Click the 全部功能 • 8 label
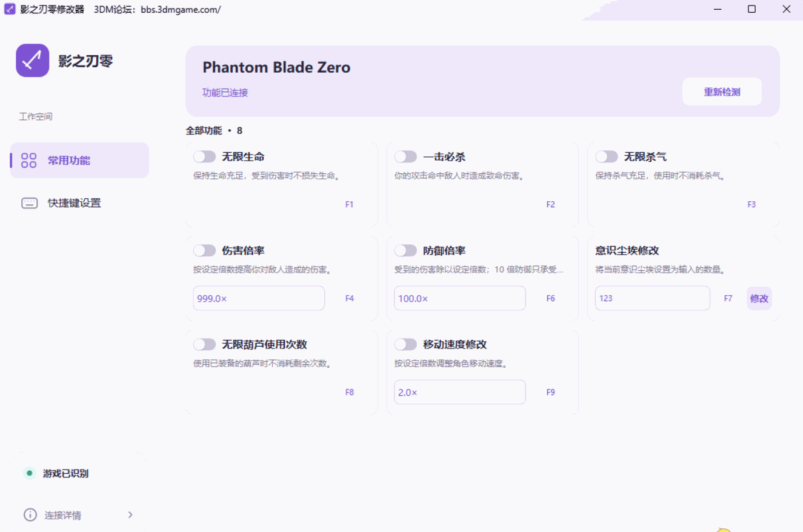Image resolution: width=803 pixels, height=532 pixels. [214, 130]
